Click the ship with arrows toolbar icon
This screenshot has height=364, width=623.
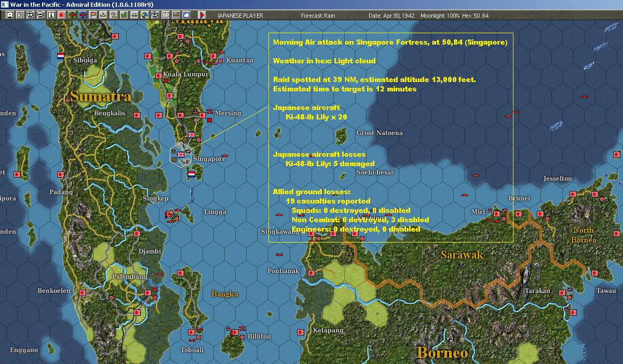click(x=134, y=15)
